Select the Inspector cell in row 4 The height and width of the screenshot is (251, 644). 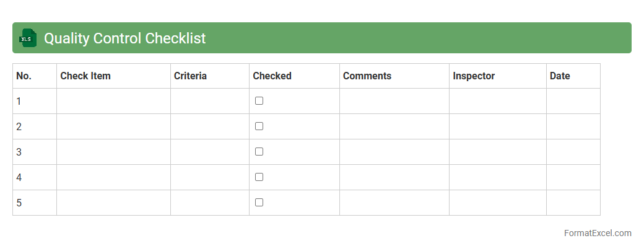pos(498,177)
